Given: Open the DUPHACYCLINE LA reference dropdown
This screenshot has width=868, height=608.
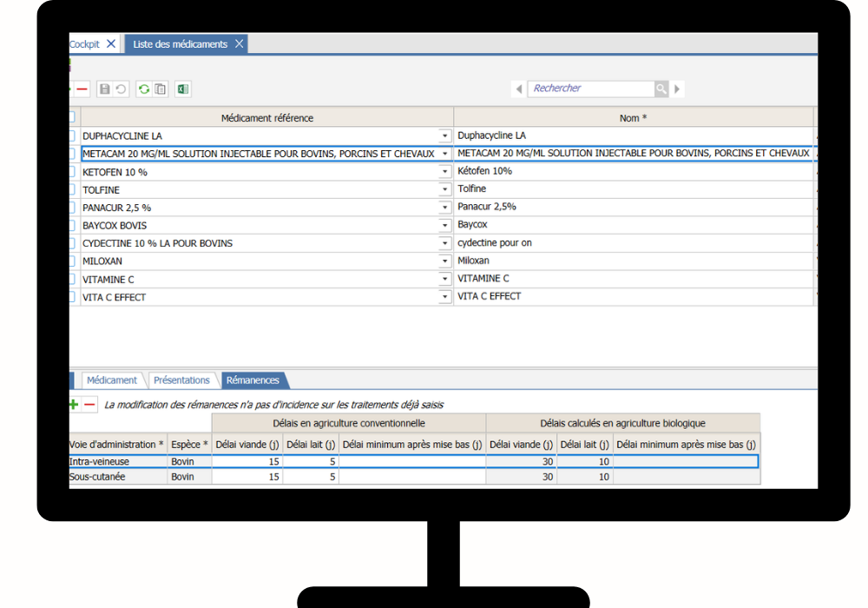Looking at the screenshot, I should tap(444, 135).
